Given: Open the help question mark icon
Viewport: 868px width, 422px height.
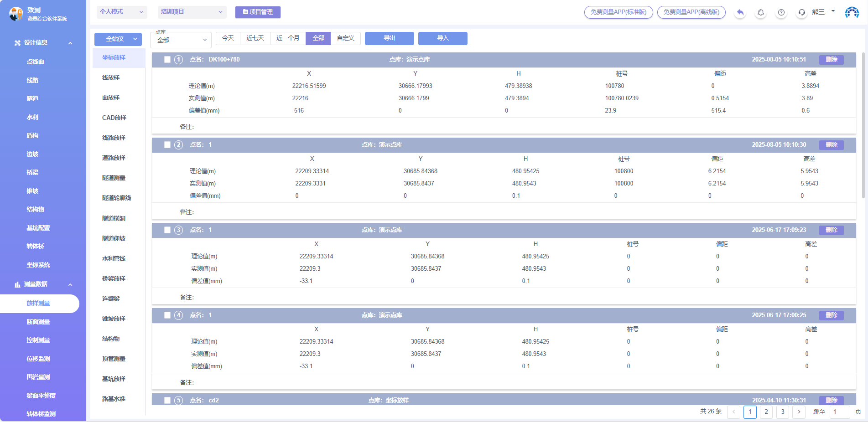Looking at the screenshot, I should coord(781,12).
